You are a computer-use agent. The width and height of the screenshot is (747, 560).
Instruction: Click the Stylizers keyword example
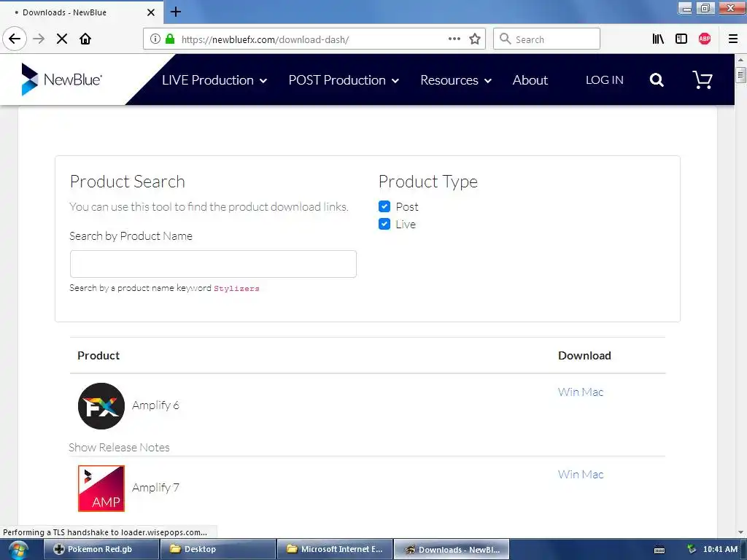(x=236, y=289)
